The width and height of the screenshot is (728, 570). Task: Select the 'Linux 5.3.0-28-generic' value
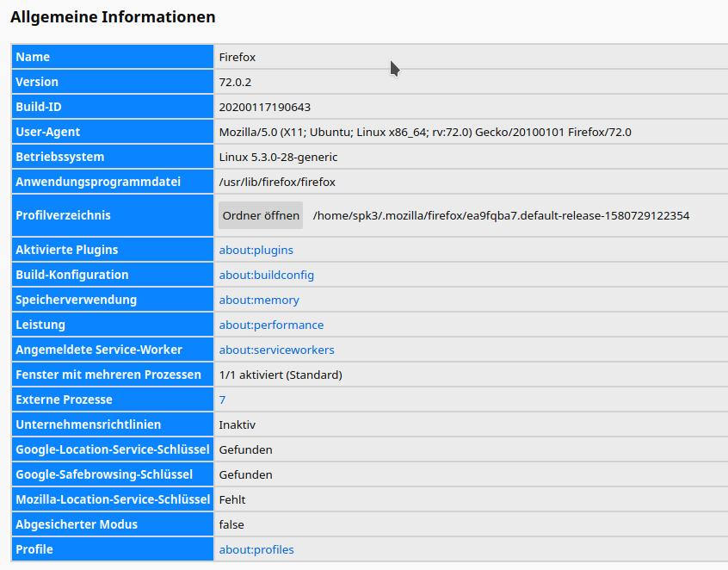click(x=278, y=157)
